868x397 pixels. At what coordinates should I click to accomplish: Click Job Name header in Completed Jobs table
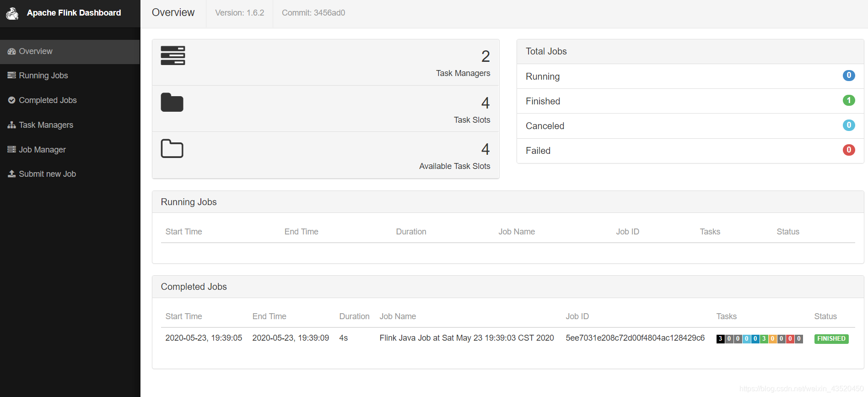tap(398, 316)
